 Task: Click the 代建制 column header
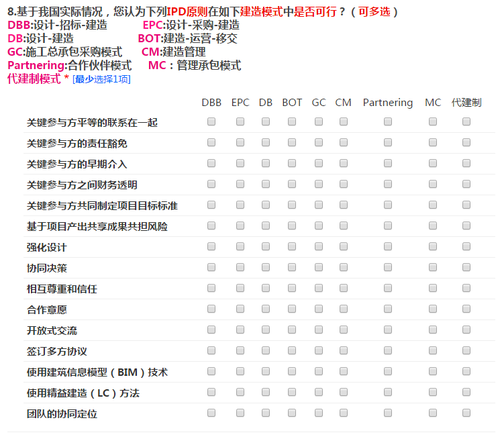[466, 102]
